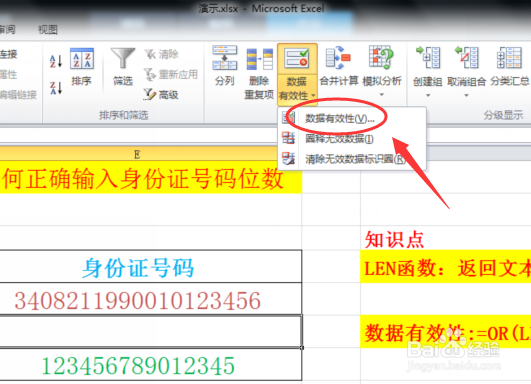Image resolution: width=531 pixels, height=384 pixels.
Task: Open 高级 advanced filter
Action: click(x=161, y=94)
